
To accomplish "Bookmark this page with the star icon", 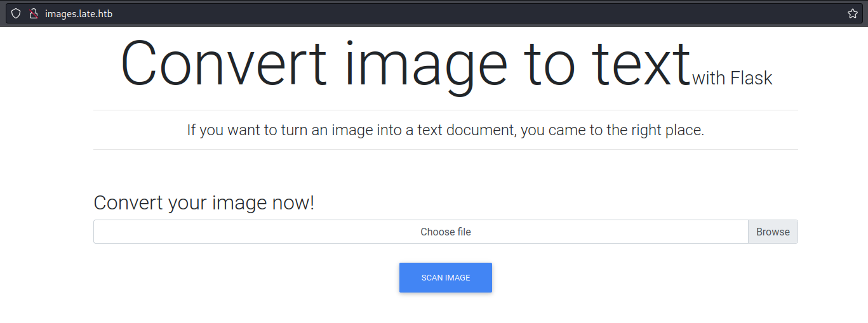I will 852,13.
